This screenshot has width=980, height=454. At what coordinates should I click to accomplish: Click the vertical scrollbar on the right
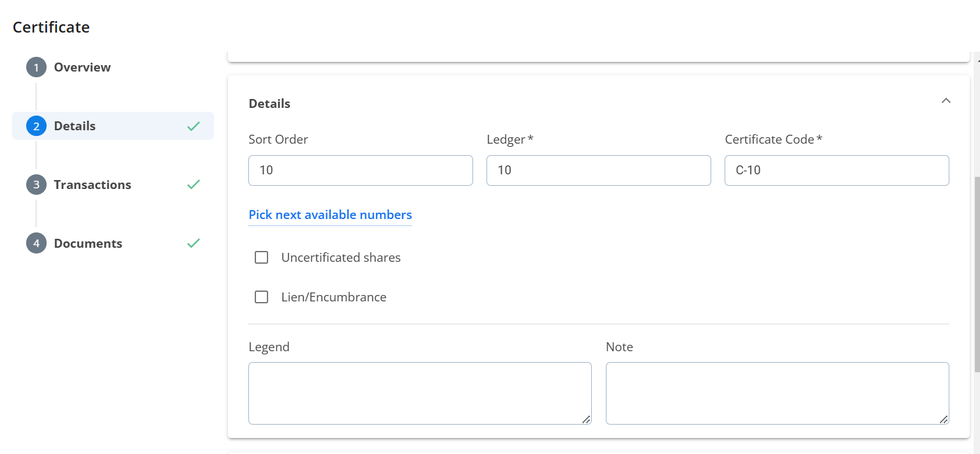[976, 275]
